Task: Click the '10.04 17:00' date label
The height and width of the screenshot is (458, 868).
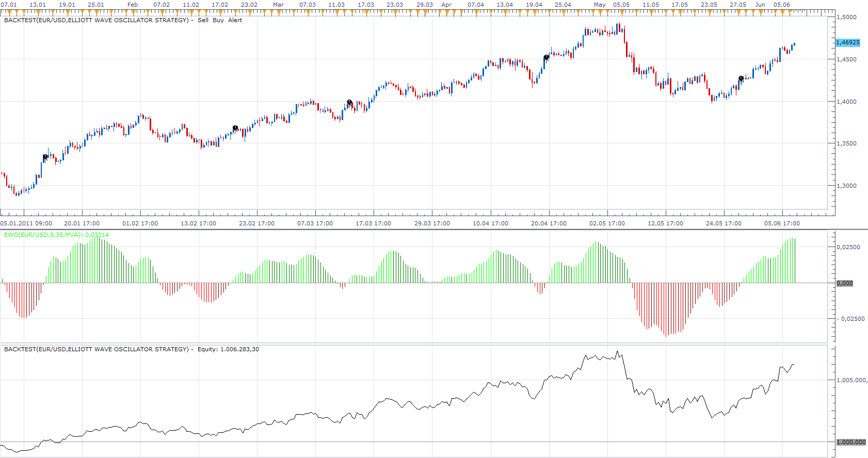Action: pyautogui.click(x=490, y=223)
